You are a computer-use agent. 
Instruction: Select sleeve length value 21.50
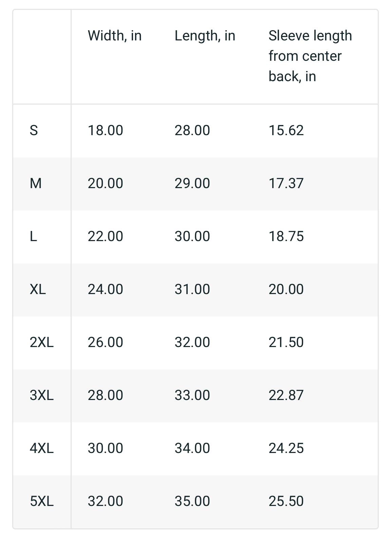point(286,342)
